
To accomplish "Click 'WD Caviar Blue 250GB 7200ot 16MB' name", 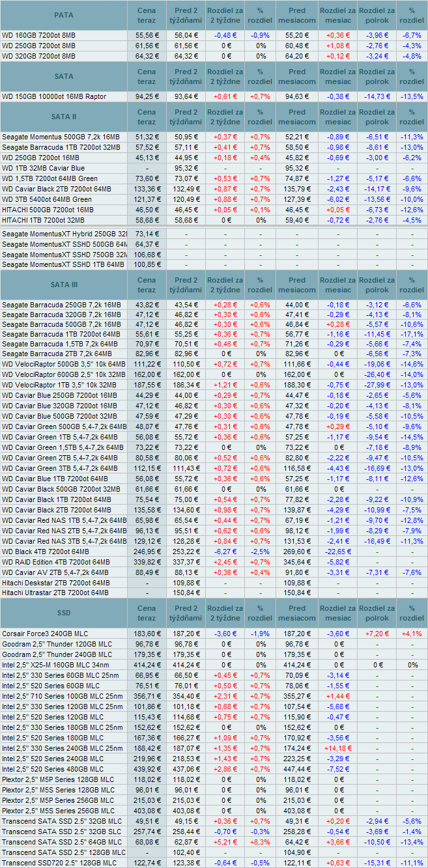I will click(x=59, y=395).
